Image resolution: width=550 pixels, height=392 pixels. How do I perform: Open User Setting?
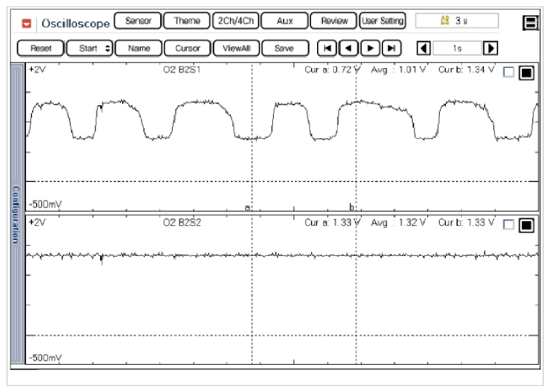[382, 21]
